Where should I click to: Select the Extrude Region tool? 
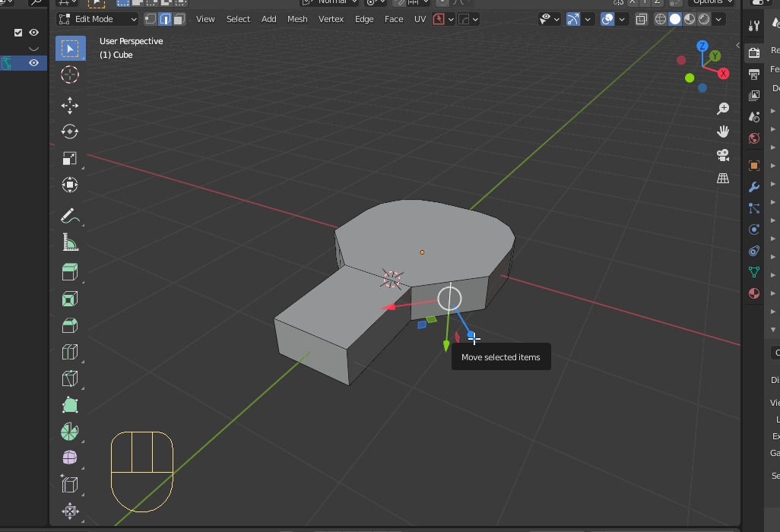[70, 271]
